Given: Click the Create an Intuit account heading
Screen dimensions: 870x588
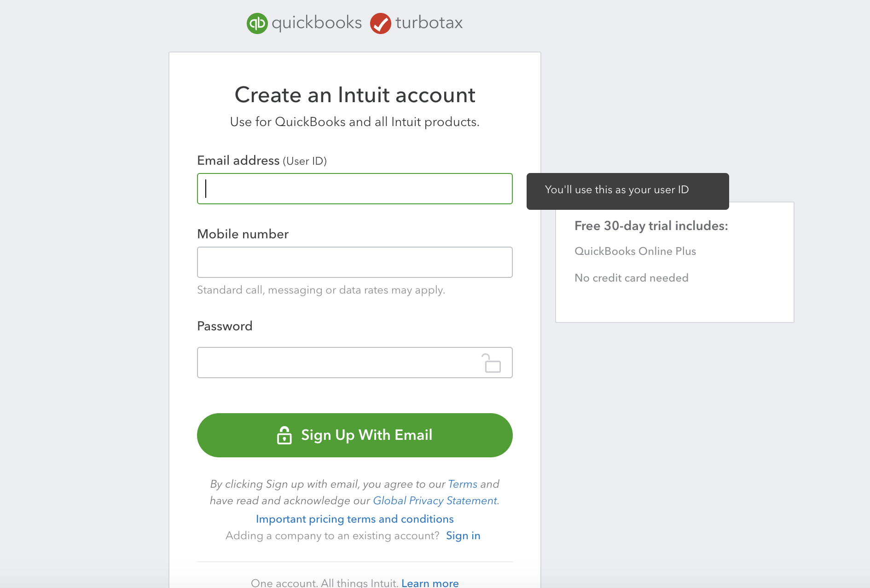Looking at the screenshot, I should [x=354, y=95].
